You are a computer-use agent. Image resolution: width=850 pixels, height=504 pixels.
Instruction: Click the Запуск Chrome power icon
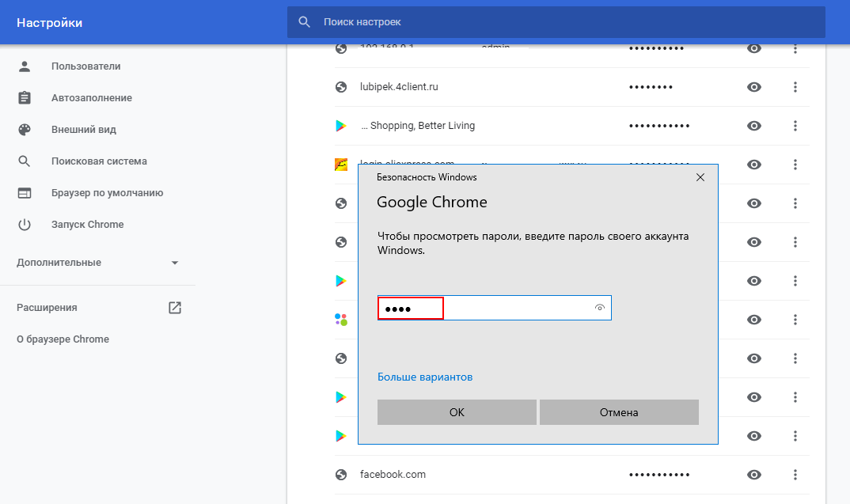pyautogui.click(x=25, y=225)
